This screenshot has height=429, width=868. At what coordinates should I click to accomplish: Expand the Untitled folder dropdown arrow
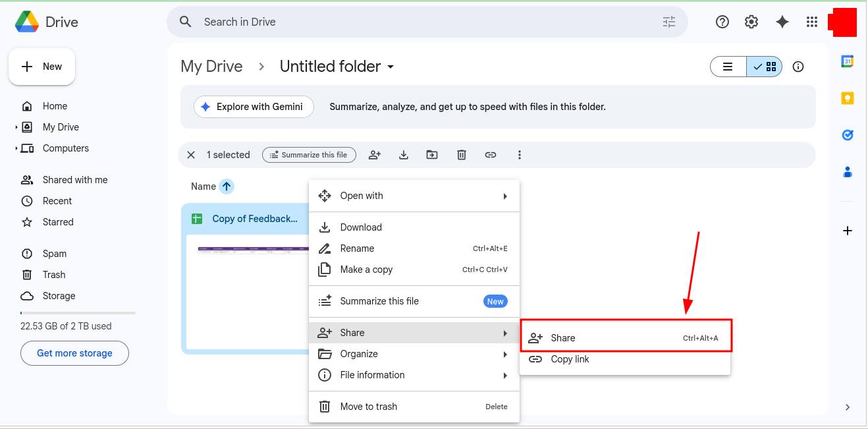(390, 67)
